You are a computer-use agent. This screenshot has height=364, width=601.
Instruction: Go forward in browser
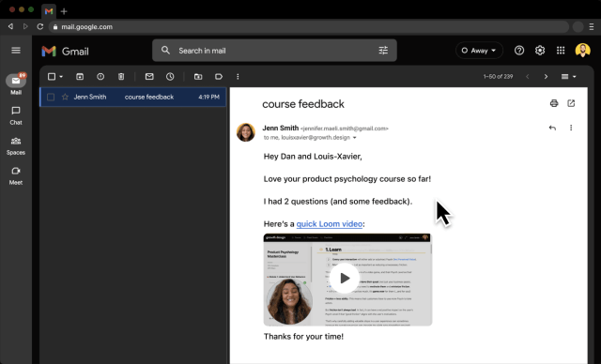click(25, 26)
